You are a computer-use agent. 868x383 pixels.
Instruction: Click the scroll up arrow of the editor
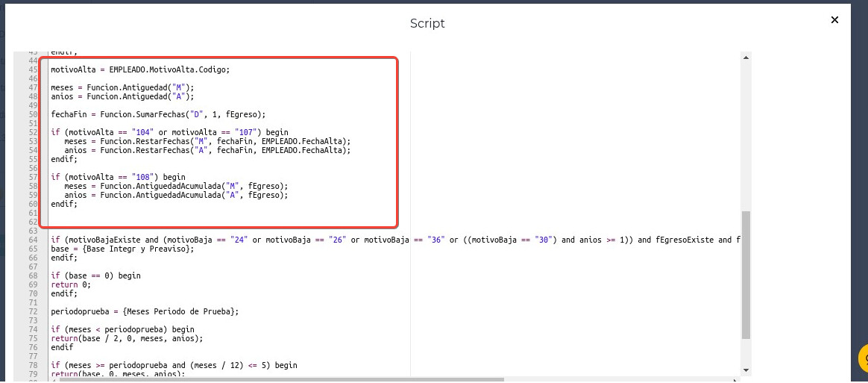pyautogui.click(x=746, y=57)
